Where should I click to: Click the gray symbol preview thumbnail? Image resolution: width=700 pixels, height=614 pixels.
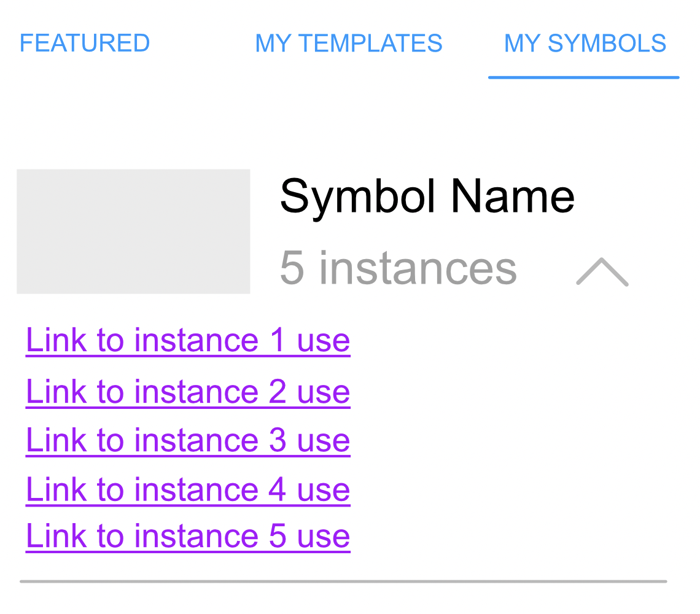133,231
